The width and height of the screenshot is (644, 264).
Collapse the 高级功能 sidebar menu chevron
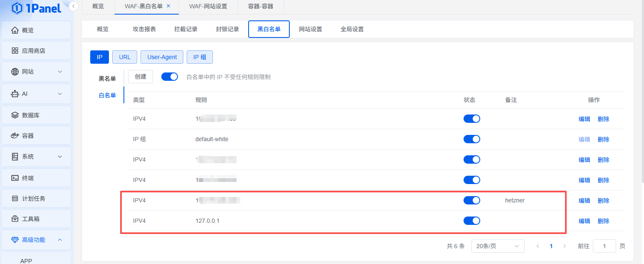click(60, 240)
